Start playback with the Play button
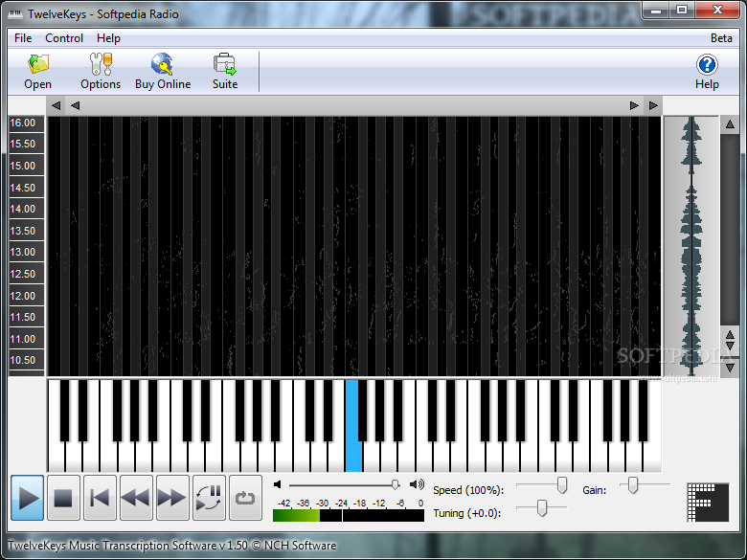 pos(28,498)
